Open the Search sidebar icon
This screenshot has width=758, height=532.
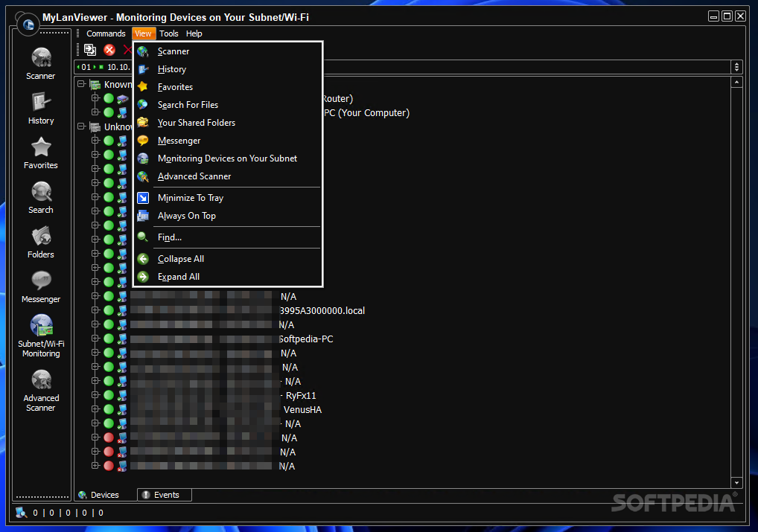[41, 198]
